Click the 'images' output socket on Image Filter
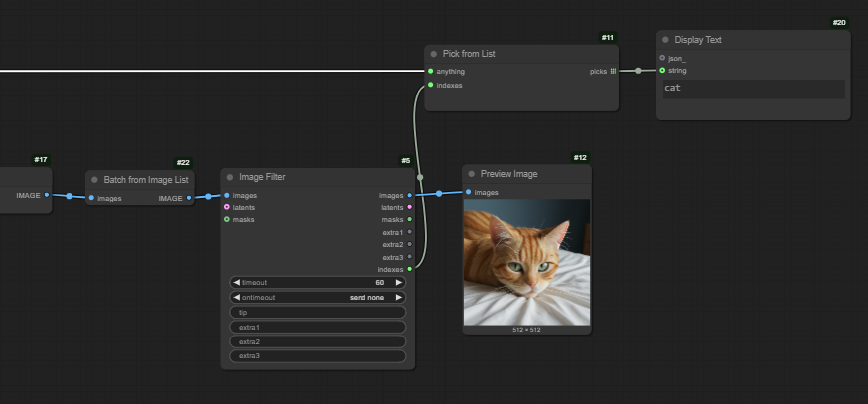The image size is (868, 404). pos(409,195)
